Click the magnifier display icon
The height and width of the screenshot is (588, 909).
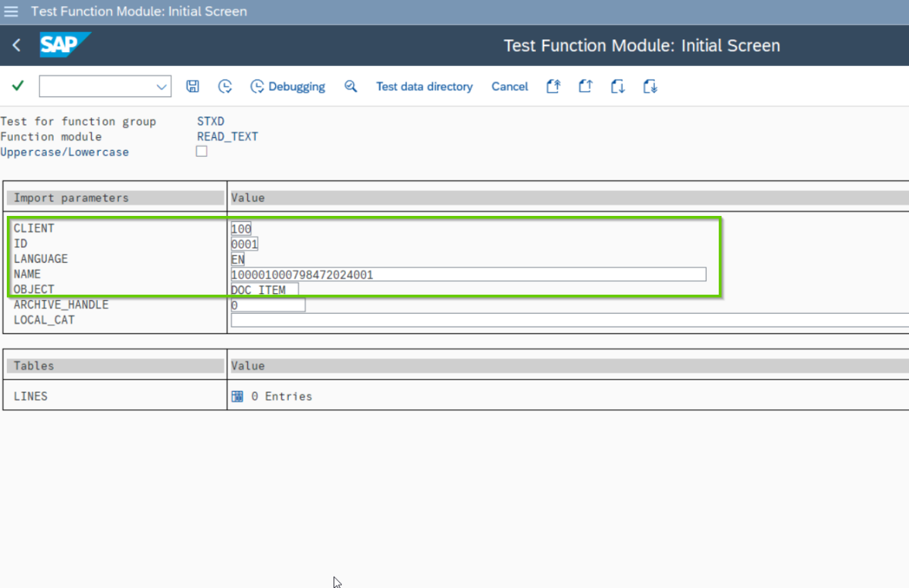[x=350, y=86]
